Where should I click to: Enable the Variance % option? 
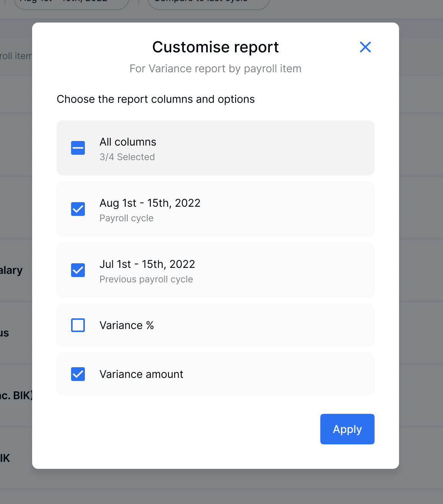[78, 325]
